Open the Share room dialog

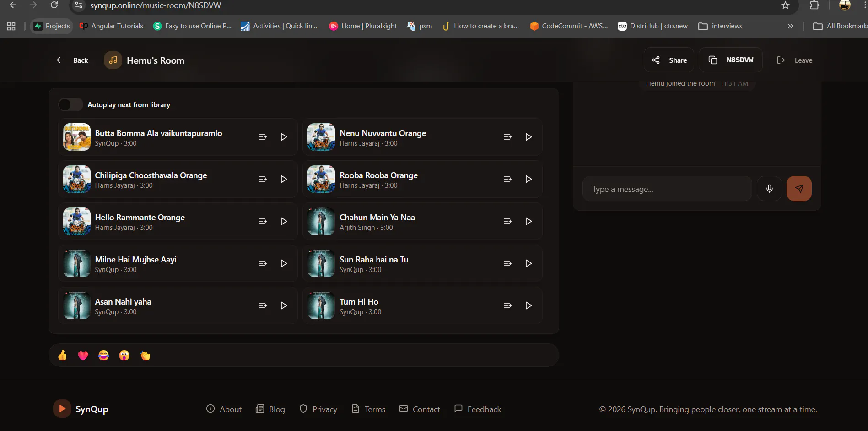669,60
